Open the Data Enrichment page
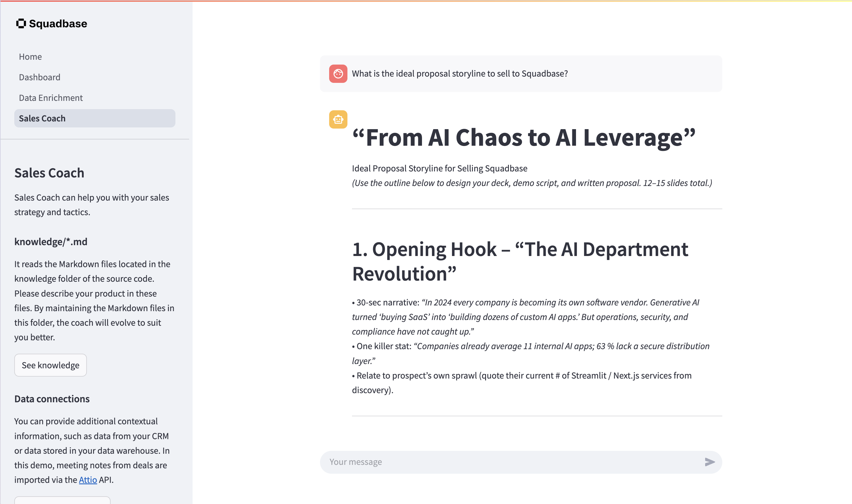The height and width of the screenshot is (504, 852). [x=51, y=98]
